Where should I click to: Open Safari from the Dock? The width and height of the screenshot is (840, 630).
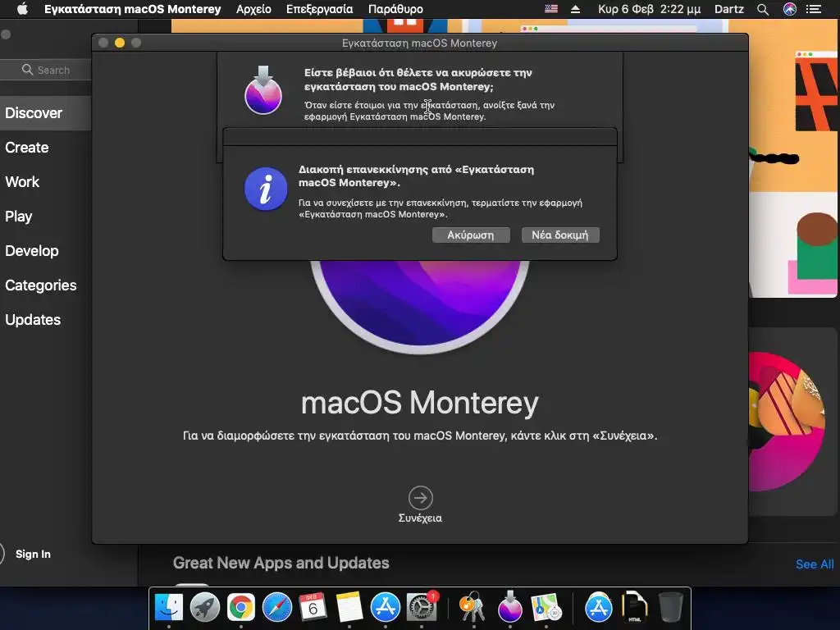point(277,608)
